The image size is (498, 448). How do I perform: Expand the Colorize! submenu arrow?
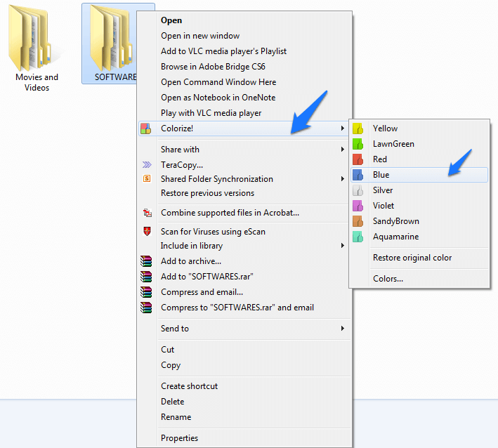342,129
